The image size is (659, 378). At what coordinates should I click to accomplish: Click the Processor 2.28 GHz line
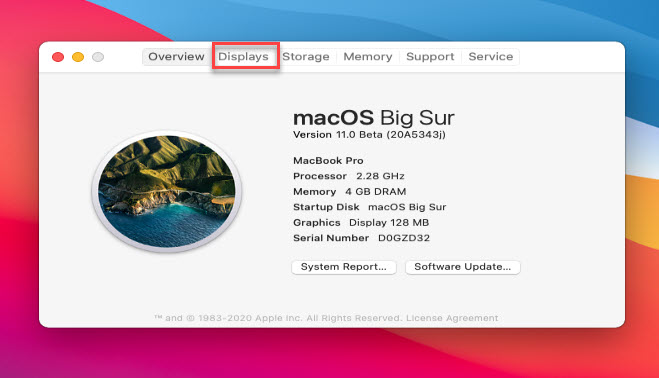(x=349, y=176)
